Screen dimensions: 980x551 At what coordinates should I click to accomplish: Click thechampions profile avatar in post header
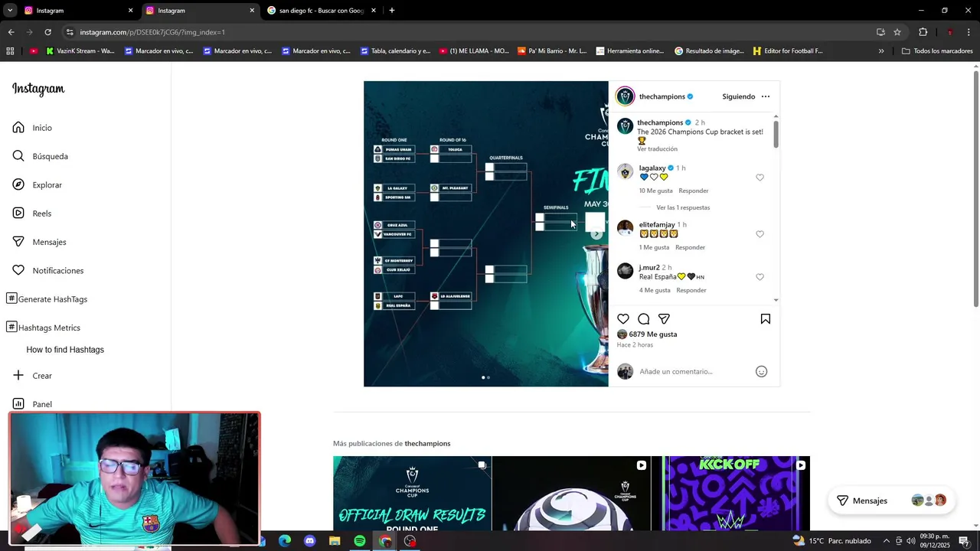(626, 96)
